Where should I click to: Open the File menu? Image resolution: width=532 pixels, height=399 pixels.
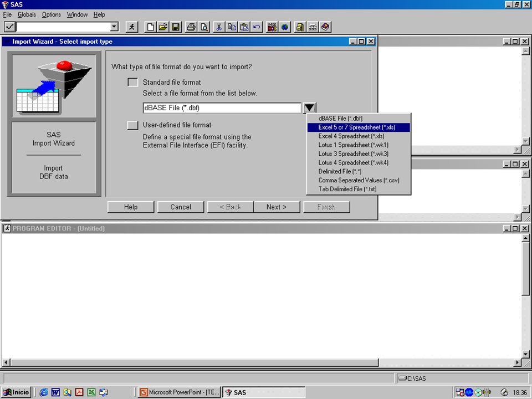pyautogui.click(x=7, y=14)
